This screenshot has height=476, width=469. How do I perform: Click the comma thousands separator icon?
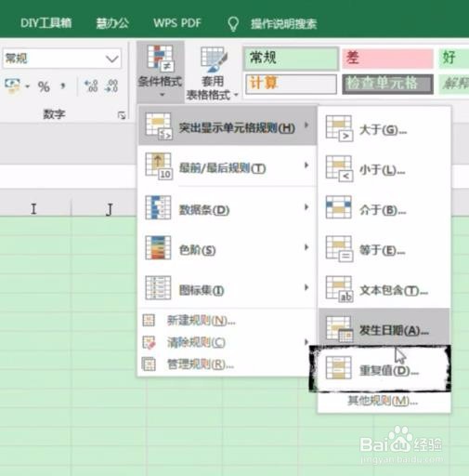[63, 86]
